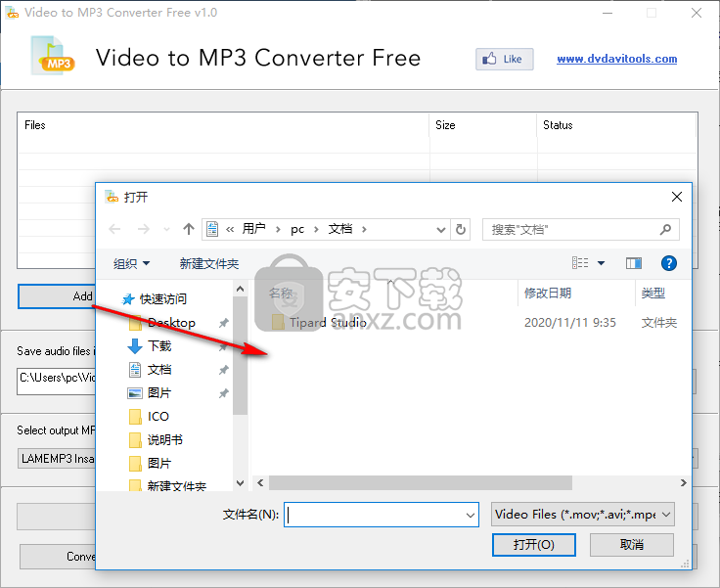
Task: Open LAMEMP3 preset dropdown in main window
Action: (57, 459)
